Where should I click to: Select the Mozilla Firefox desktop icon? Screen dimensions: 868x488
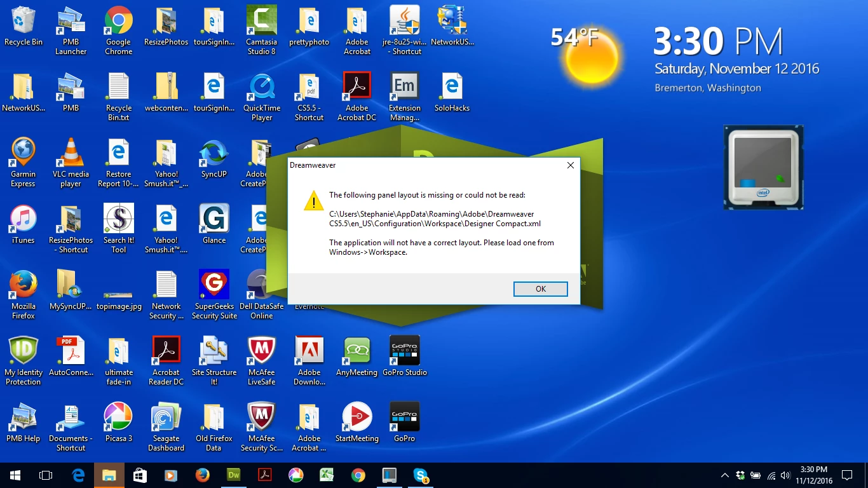[x=24, y=295]
